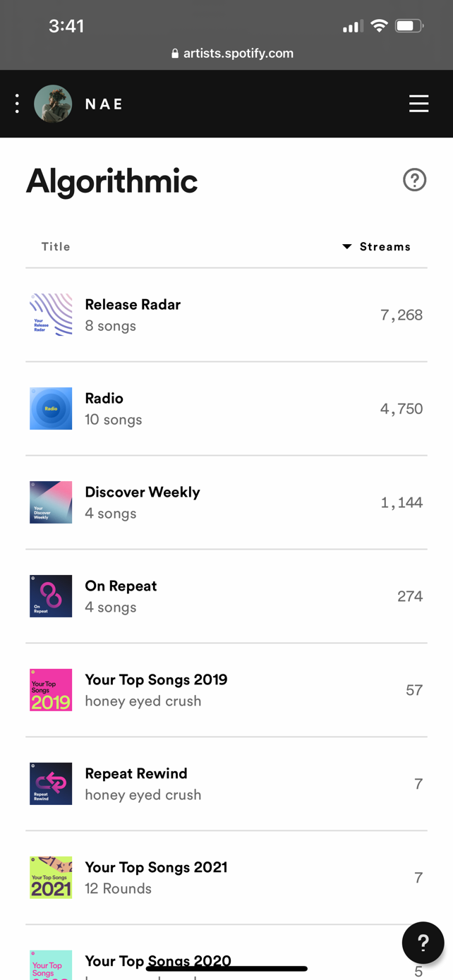Tap the three-dot vertical menu icon
The width and height of the screenshot is (453, 980).
tap(17, 104)
